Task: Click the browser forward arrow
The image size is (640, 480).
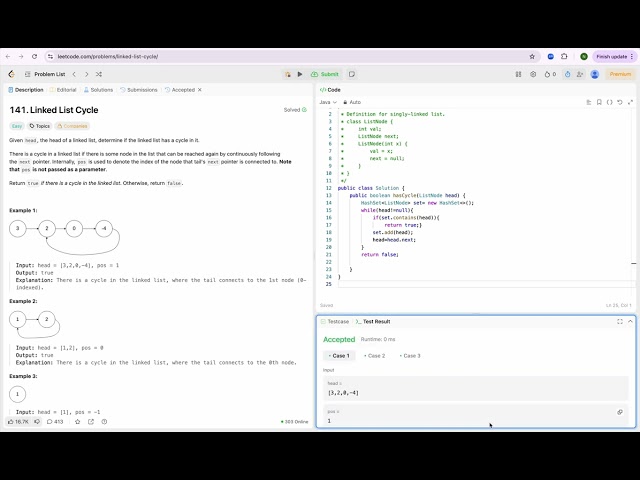Action: pyautogui.click(x=21, y=57)
